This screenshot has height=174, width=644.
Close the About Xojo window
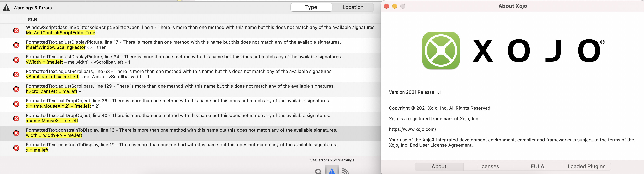click(x=386, y=6)
